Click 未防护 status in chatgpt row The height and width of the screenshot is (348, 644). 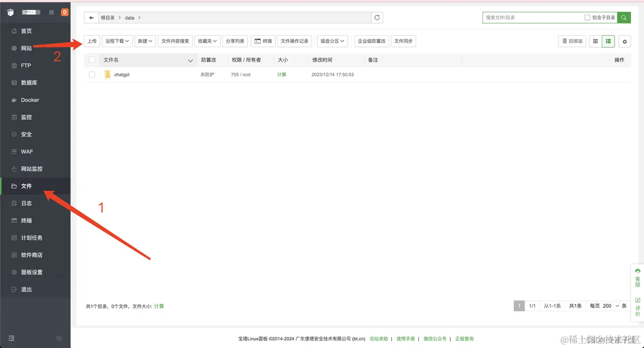tap(207, 74)
